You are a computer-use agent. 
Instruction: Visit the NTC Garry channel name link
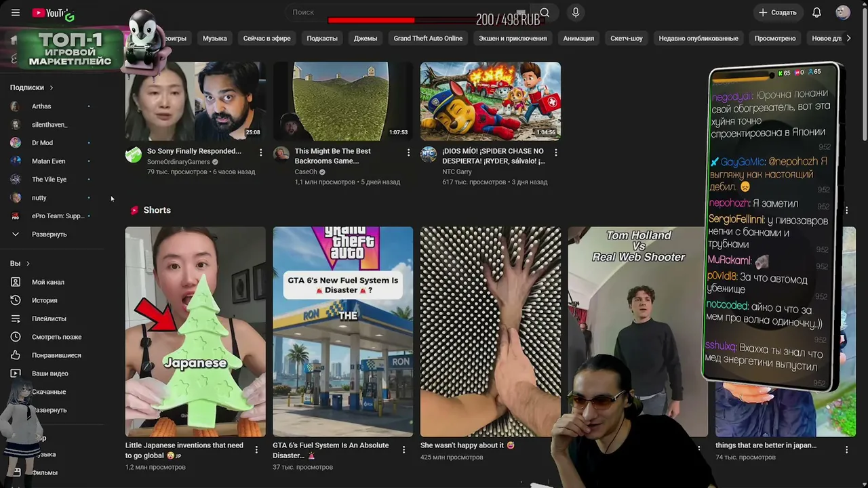point(457,172)
